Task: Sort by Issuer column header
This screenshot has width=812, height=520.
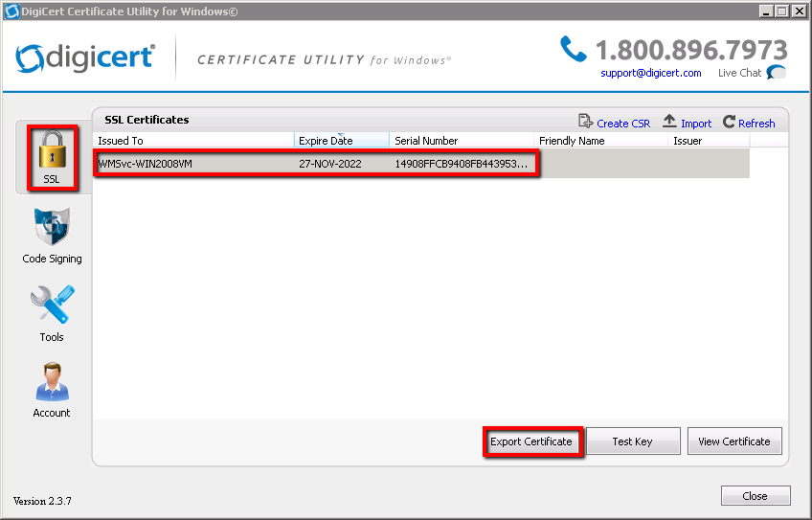Action: tap(707, 141)
